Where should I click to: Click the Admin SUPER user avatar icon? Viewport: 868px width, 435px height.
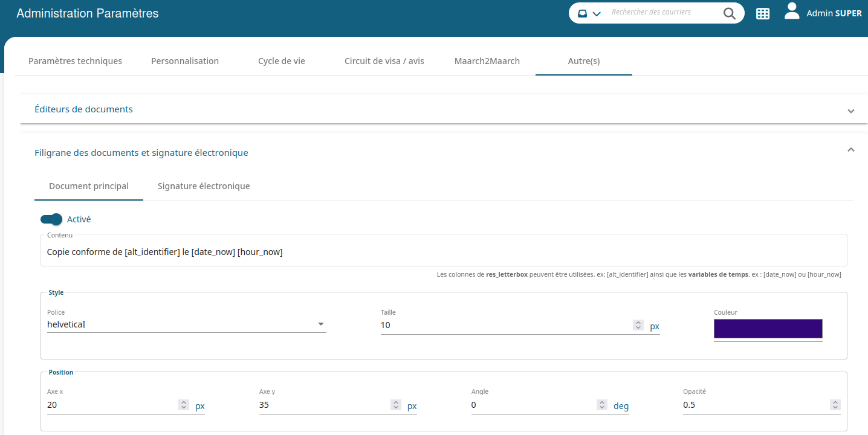click(792, 11)
